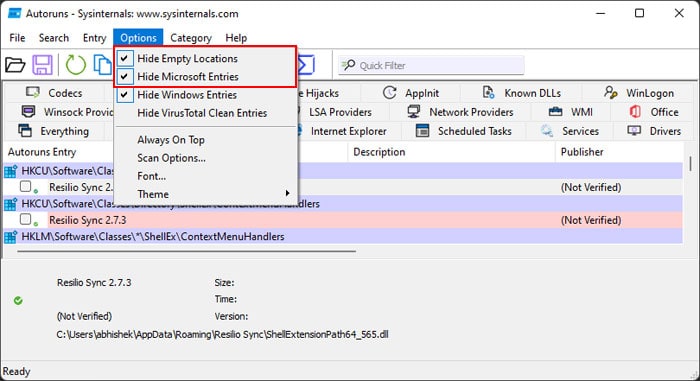Screen dimensions: 700x381
Task: Click the Drivers monitor icon
Action: 634,130
